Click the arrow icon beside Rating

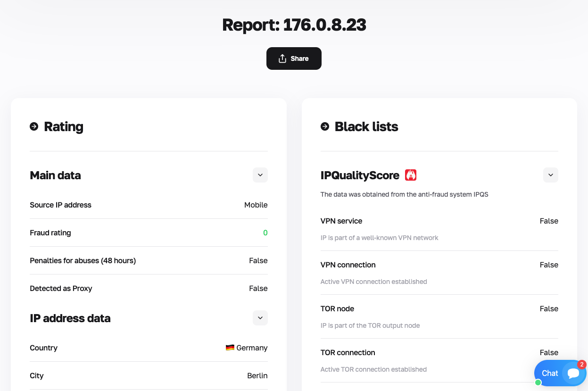34,126
